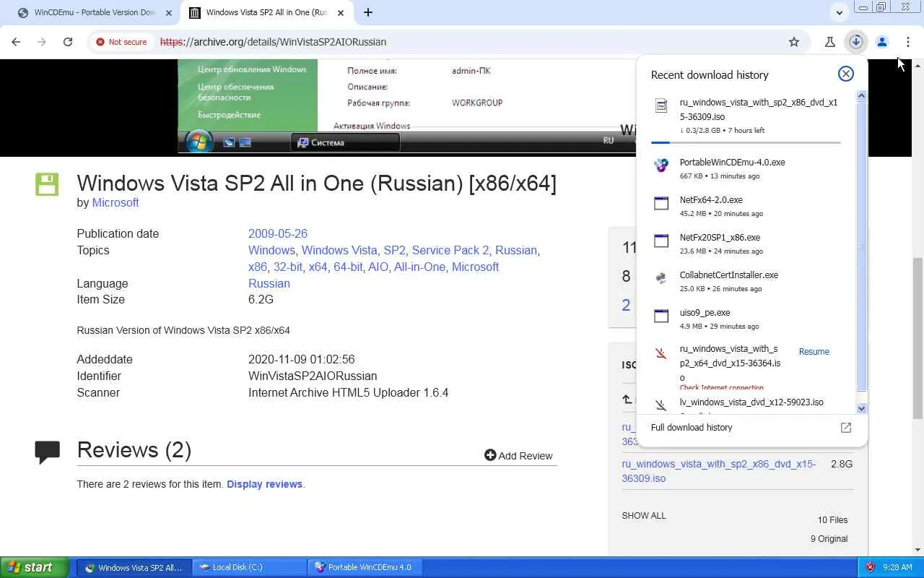Viewport: 924px width, 578px height.
Task: Click the Vista start orb in screenshot
Action: click(x=199, y=142)
